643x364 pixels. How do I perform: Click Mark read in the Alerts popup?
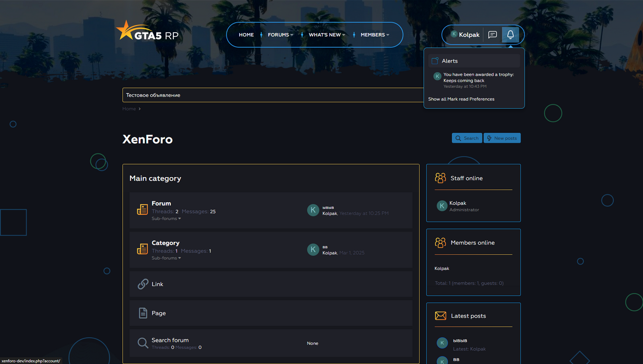[x=458, y=99]
